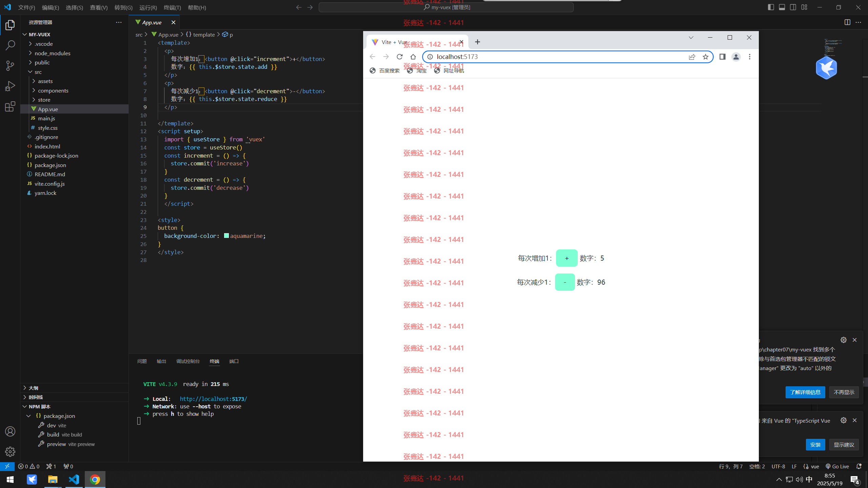Click Chrome home button
This screenshot has width=868, height=488.
[x=413, y=57]
